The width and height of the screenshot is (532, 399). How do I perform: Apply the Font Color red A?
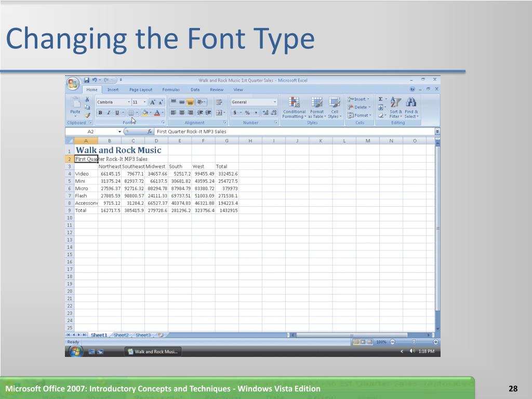click(157, 113)
